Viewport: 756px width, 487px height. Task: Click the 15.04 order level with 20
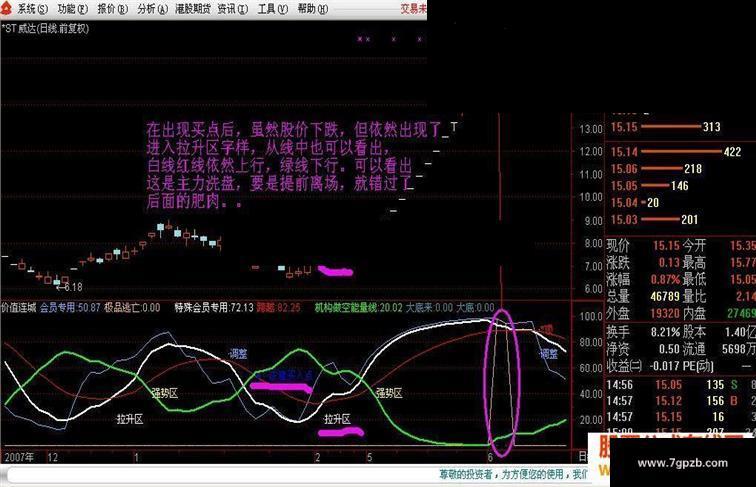tap(635, 203)
